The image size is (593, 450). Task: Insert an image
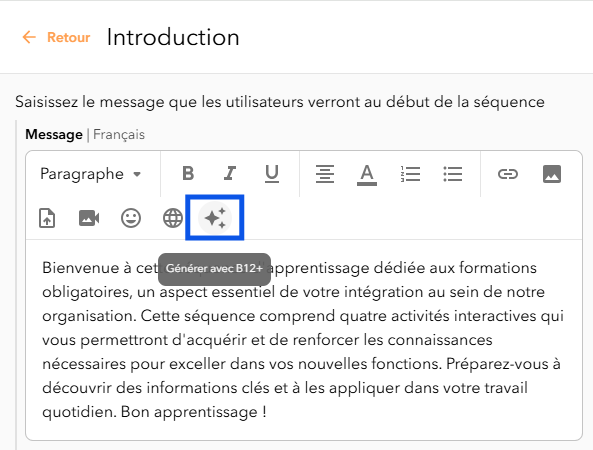click(552, 174)
